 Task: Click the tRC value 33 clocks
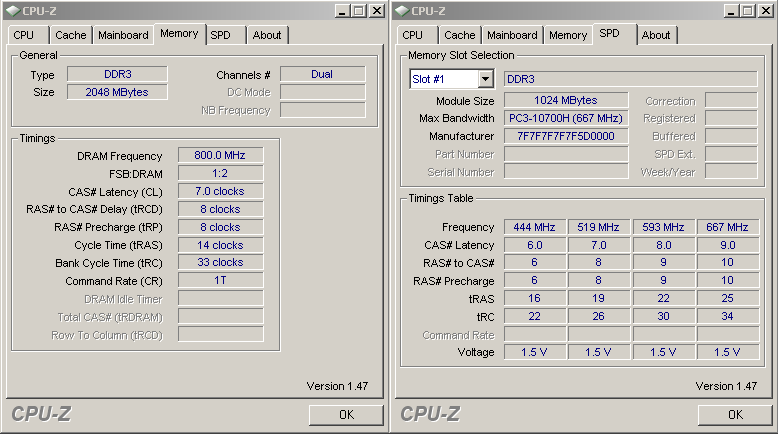(x=220, y=262)
